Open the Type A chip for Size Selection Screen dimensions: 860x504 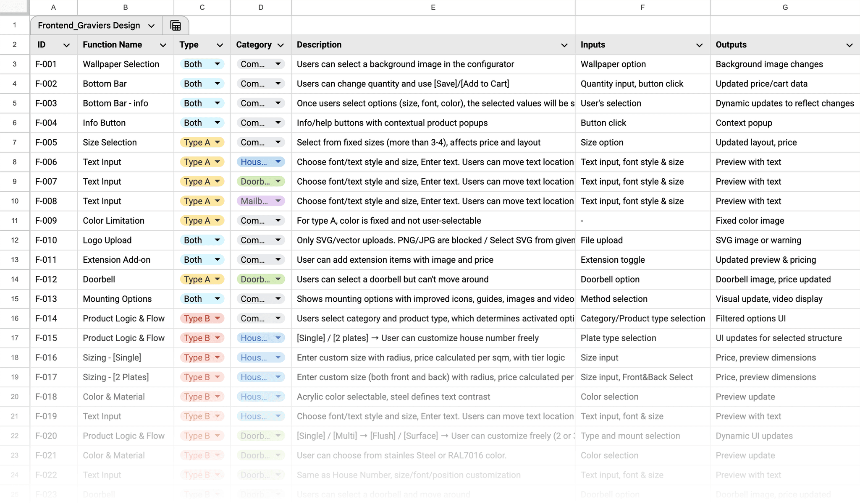click(x=202, y=143)
